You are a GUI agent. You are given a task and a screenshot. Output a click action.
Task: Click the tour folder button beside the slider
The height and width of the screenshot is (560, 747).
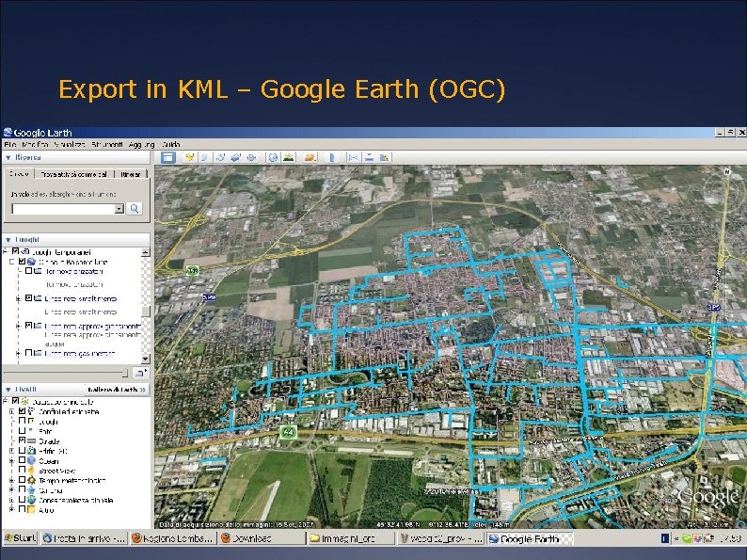pyautogui.click(x=140, y=373)
